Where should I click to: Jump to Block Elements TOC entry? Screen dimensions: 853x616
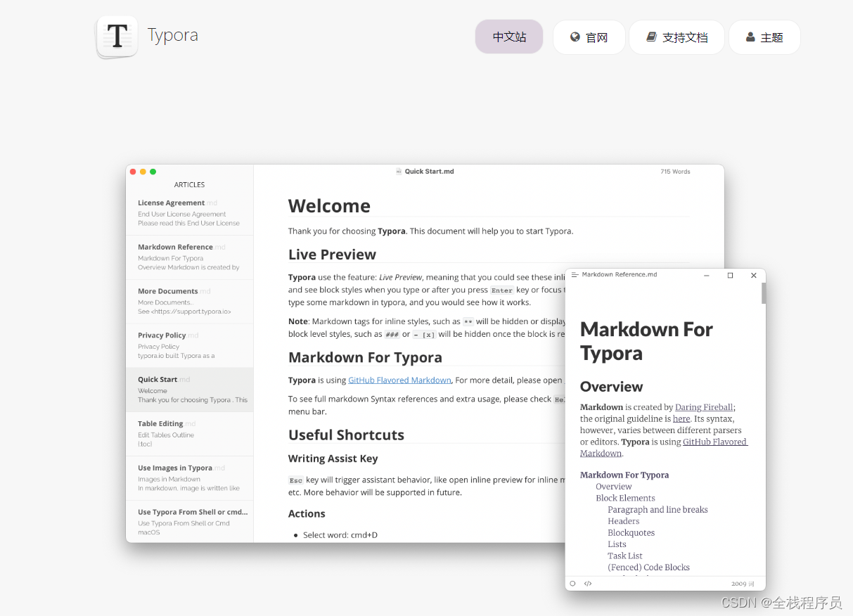tap(625, 498)
